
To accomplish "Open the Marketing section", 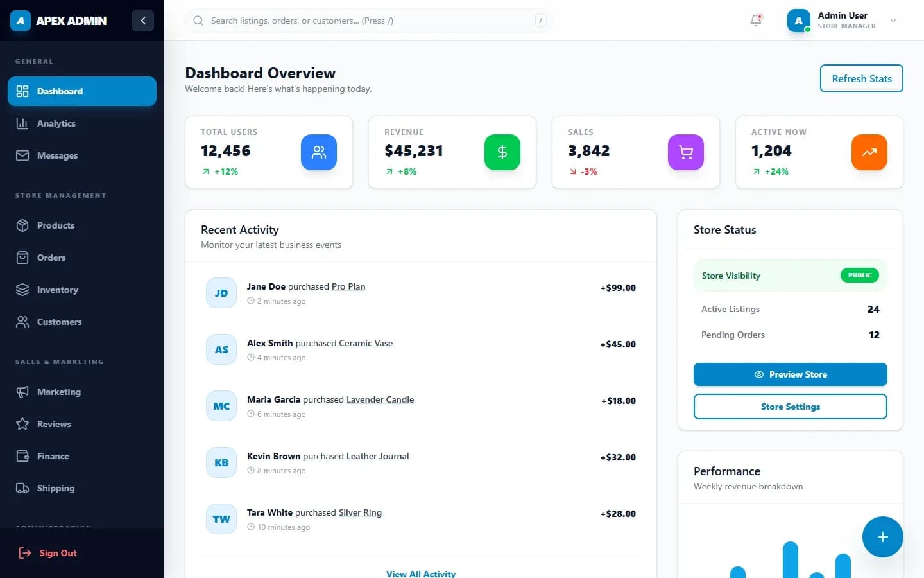I will click(x=82, y=392).
